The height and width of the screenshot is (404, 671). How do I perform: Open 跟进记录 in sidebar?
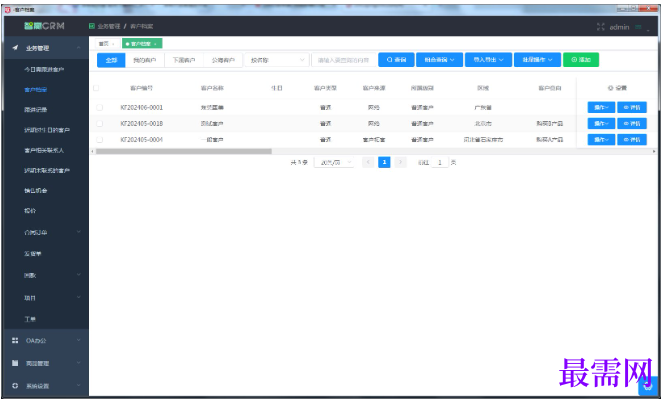(x=36, y=110)
